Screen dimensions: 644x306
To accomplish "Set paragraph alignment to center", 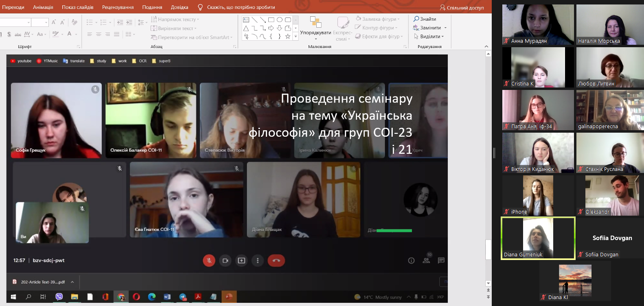I will click(99, 34).
